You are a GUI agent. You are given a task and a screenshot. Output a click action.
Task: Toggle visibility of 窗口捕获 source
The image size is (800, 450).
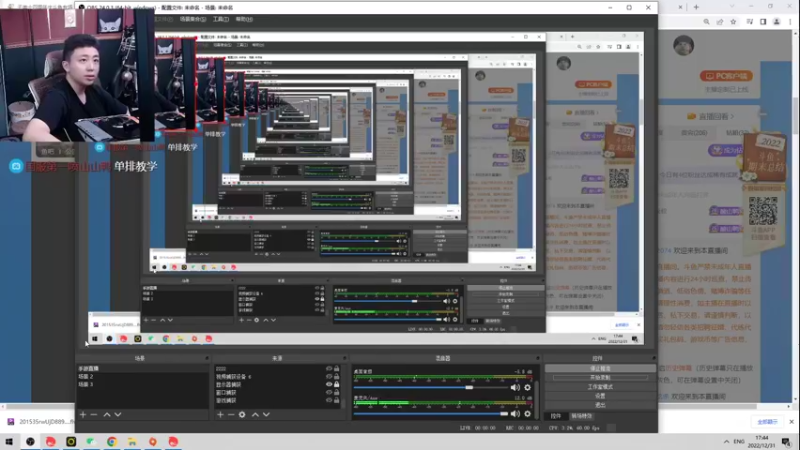pyautogui.click(x=329, y=392)
